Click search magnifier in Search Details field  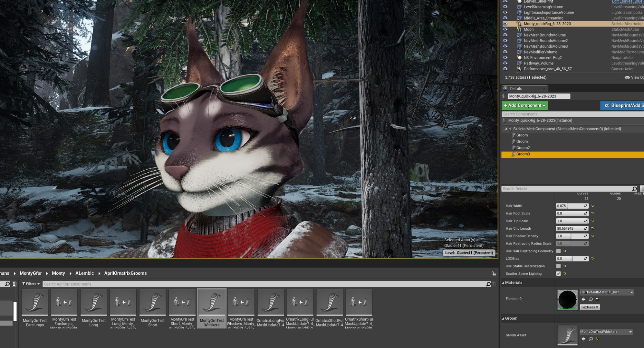pos(634,189)
